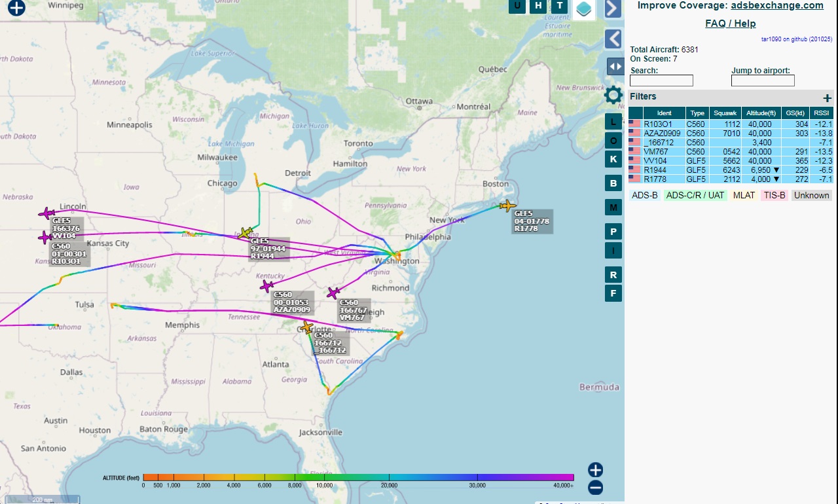This screenshot has width=838, height=504.
Task: Click the R10301 aircraft icon near Kansas City
Action: tap(45, 237)
